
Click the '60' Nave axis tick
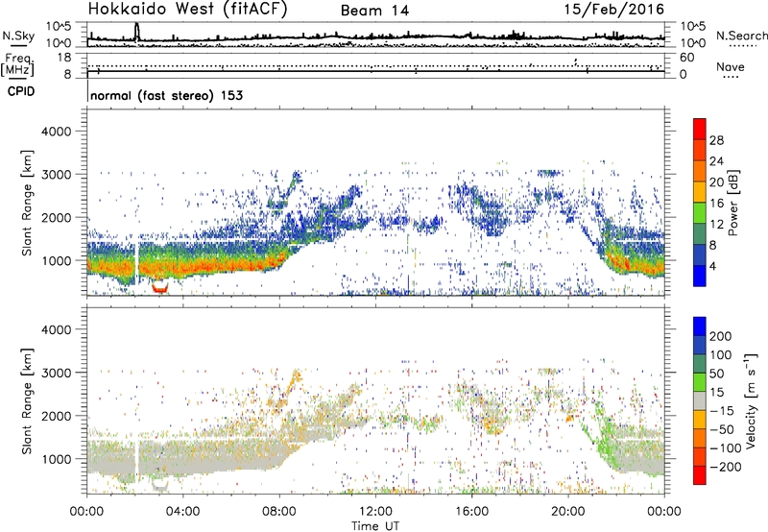tap(686, 58)
